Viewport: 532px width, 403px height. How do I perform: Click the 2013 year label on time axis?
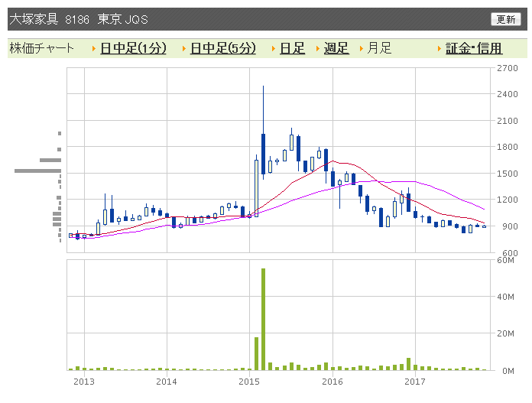point(84,382)
